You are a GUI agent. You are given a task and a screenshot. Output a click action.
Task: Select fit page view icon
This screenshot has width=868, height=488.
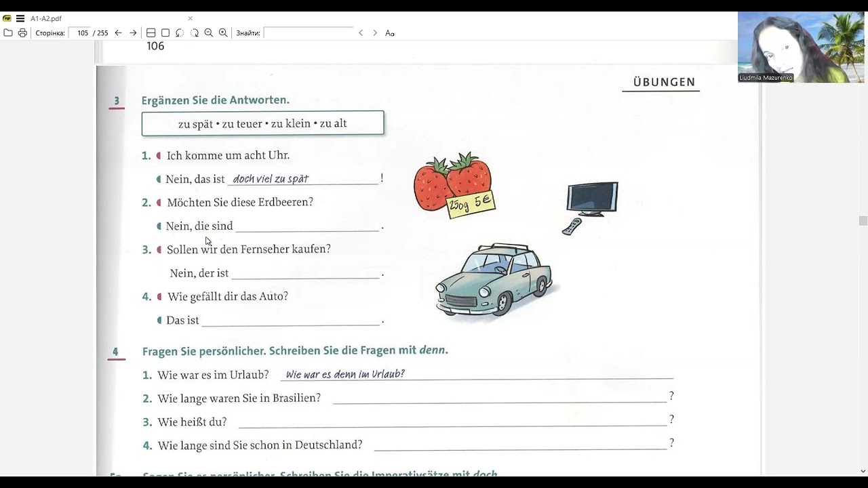tap(165, 33)
